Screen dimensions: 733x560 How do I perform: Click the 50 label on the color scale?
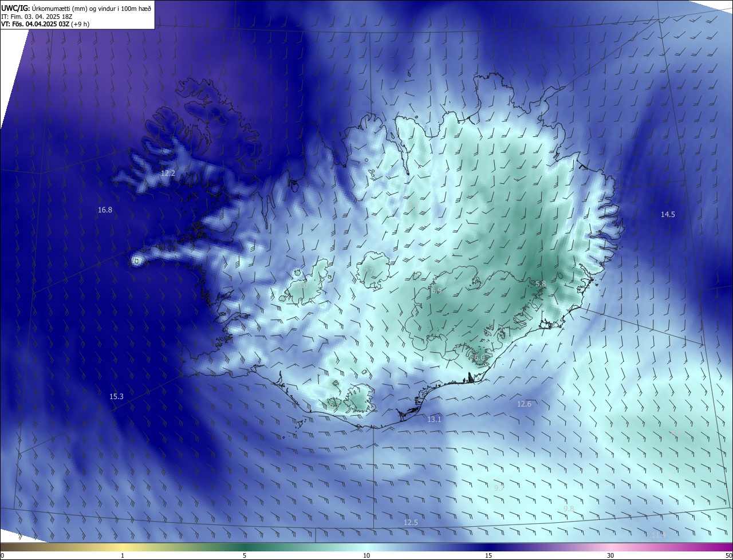(728, 556)
